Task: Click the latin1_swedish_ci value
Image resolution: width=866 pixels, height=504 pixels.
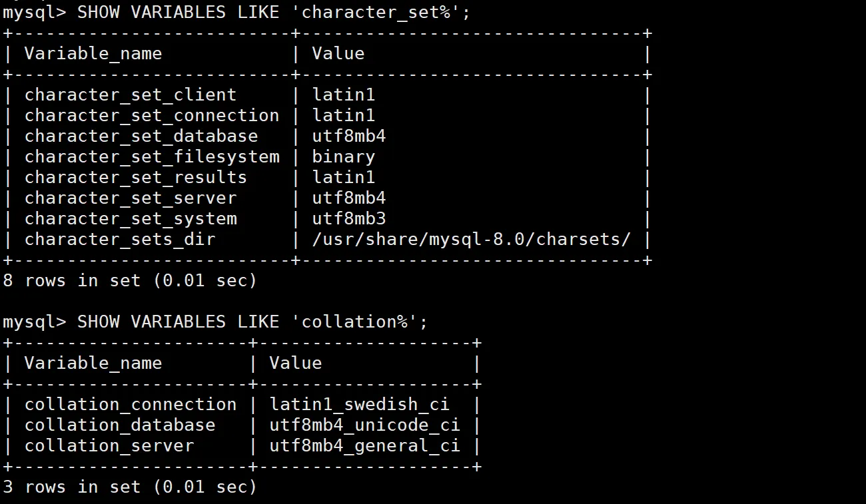Action: 360,404
